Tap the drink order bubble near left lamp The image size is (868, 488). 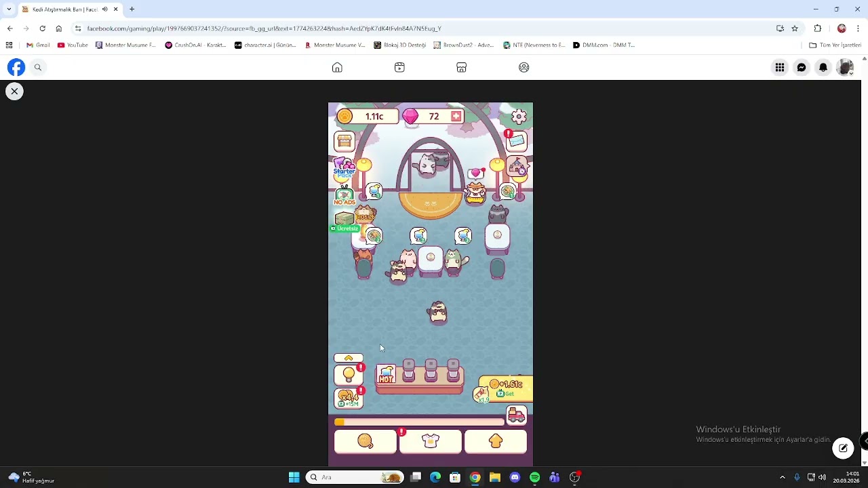pyautogui.click(x=375, y=192)
